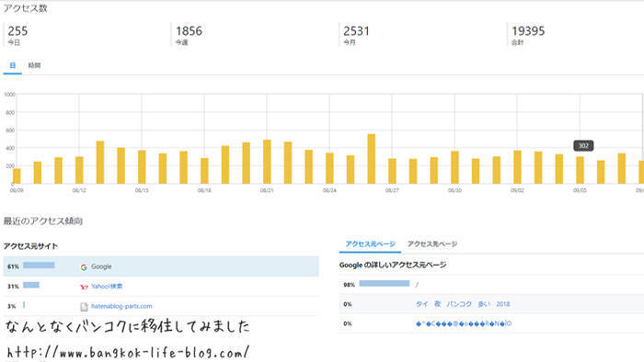
Task: Click the total count 19395
Action: pyautogui.click(x=528, y=31)
